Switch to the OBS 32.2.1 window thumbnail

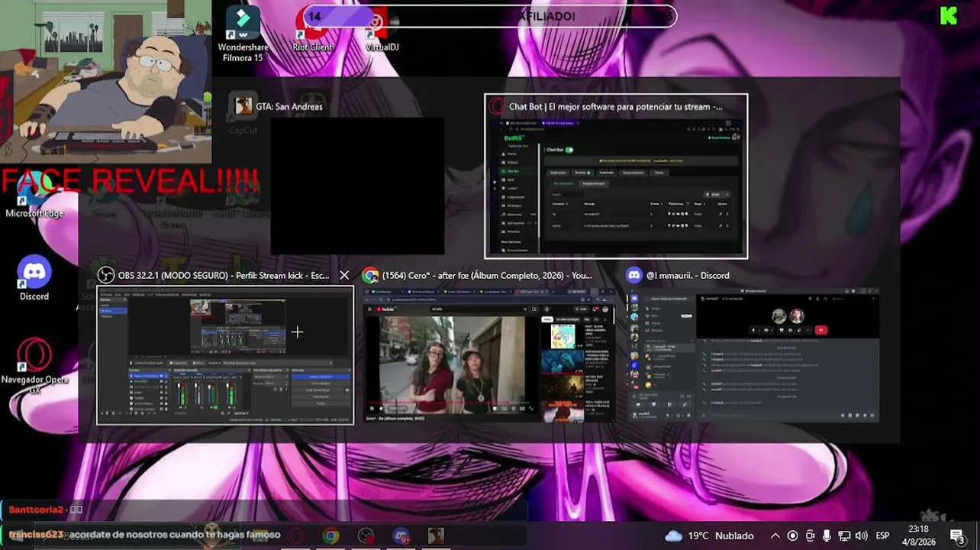[x=225, y=355]
